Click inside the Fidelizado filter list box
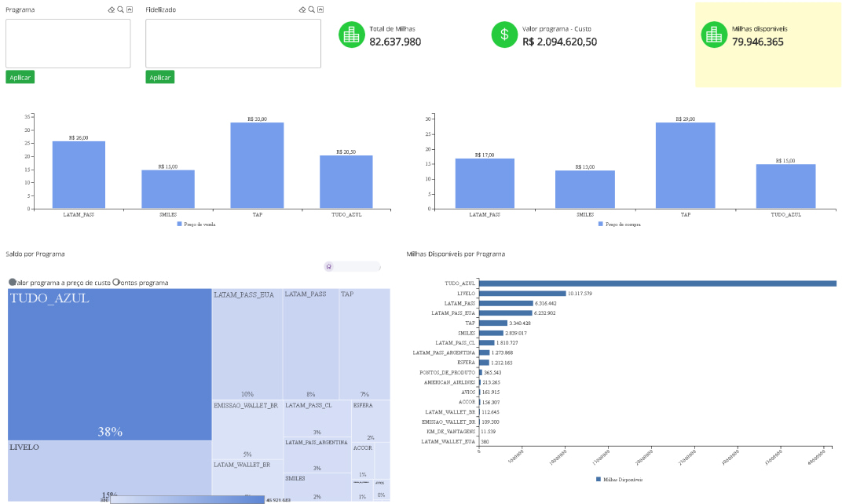The height and width of the screenshot is (504, 853). point(232,43)
